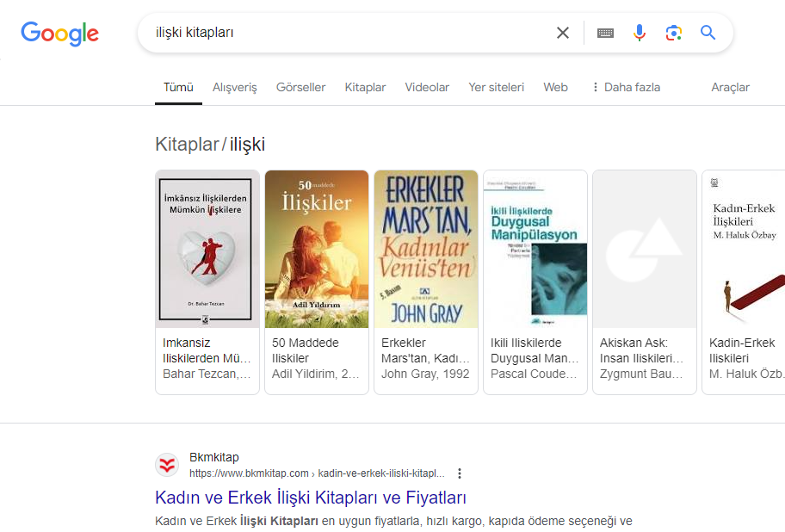Switch to the Web tab

pyautogui.click(x=556, y=87)
